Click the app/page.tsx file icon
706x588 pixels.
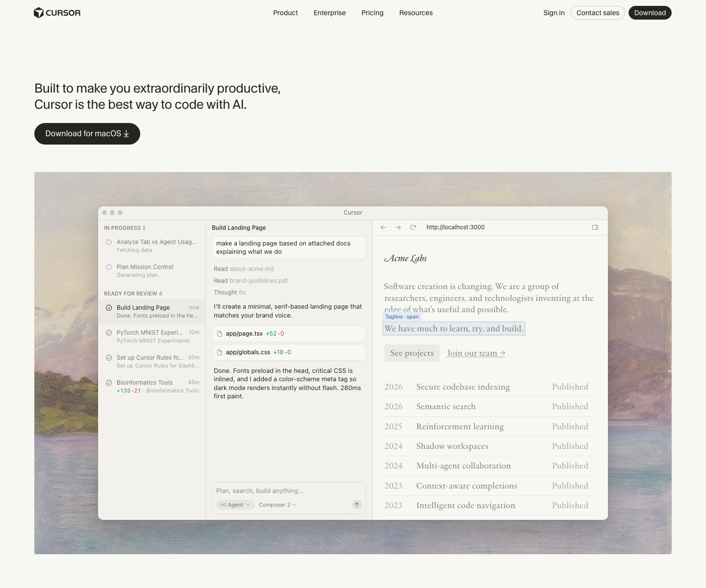(x=220, y=334)
